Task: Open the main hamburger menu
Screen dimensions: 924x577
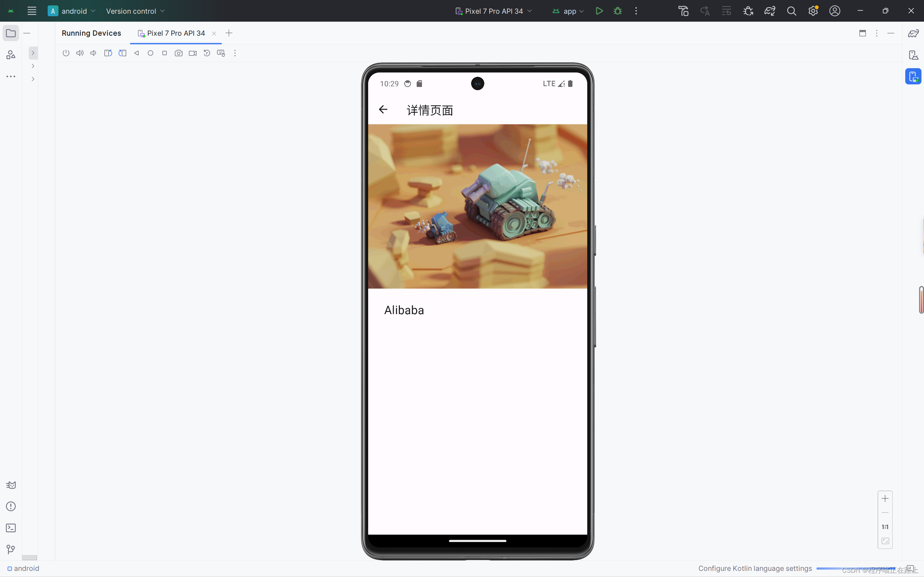Action: pyautogui.click(x=32, y=11)
